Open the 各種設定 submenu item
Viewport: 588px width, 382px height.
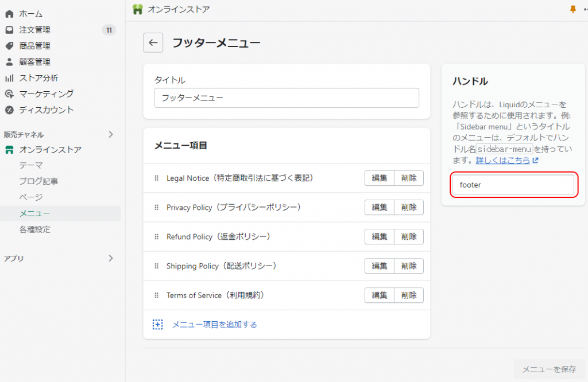point(35,229)
